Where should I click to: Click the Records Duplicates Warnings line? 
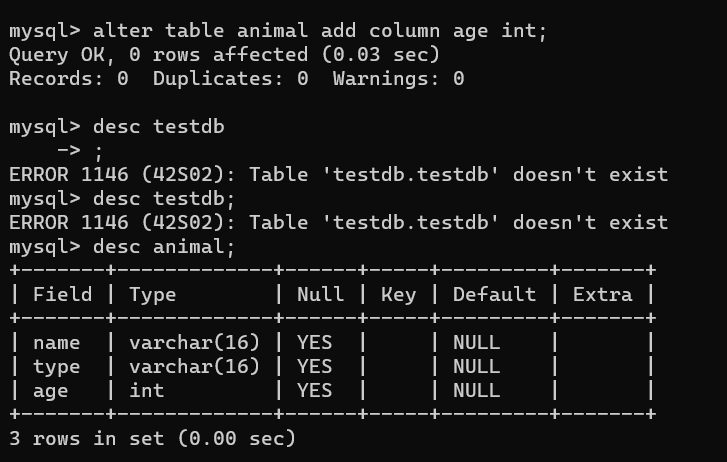(236, 79)
